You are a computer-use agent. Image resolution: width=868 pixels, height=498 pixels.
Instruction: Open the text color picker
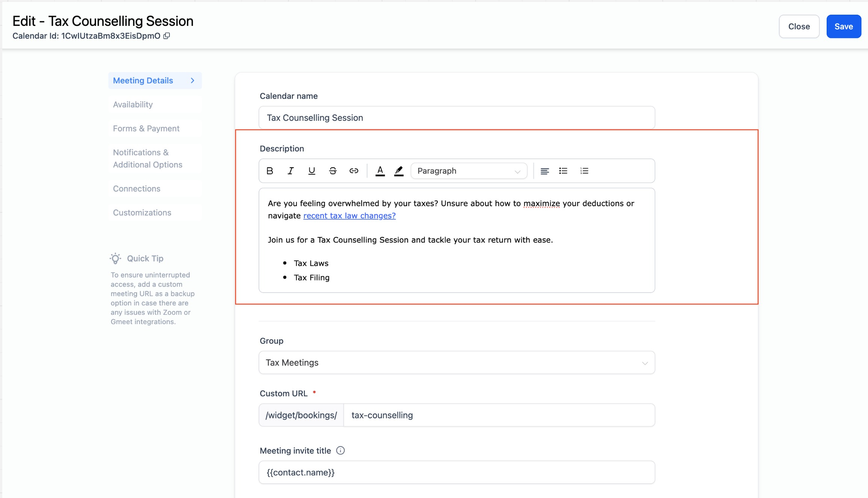point(380,171)
